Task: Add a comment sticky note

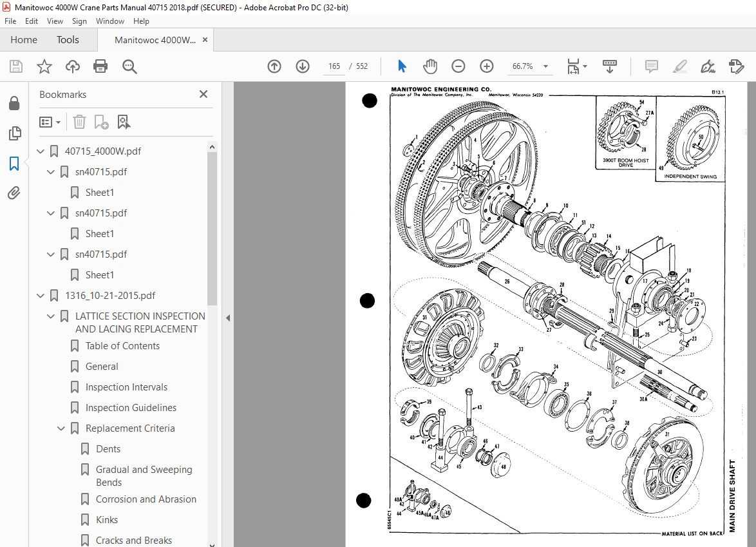Action: (652, 66)
